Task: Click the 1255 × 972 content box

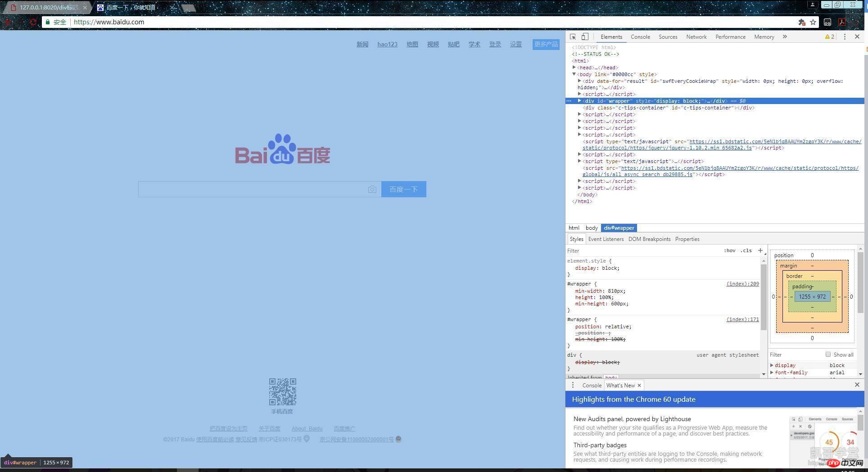Action: click(x=812, y=297)
